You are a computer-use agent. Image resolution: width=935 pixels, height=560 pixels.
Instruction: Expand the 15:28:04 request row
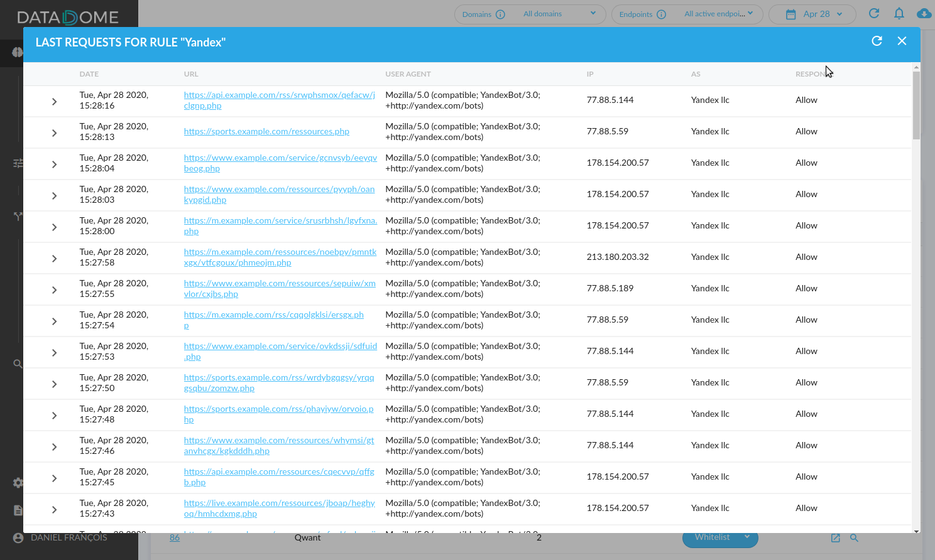55,164
